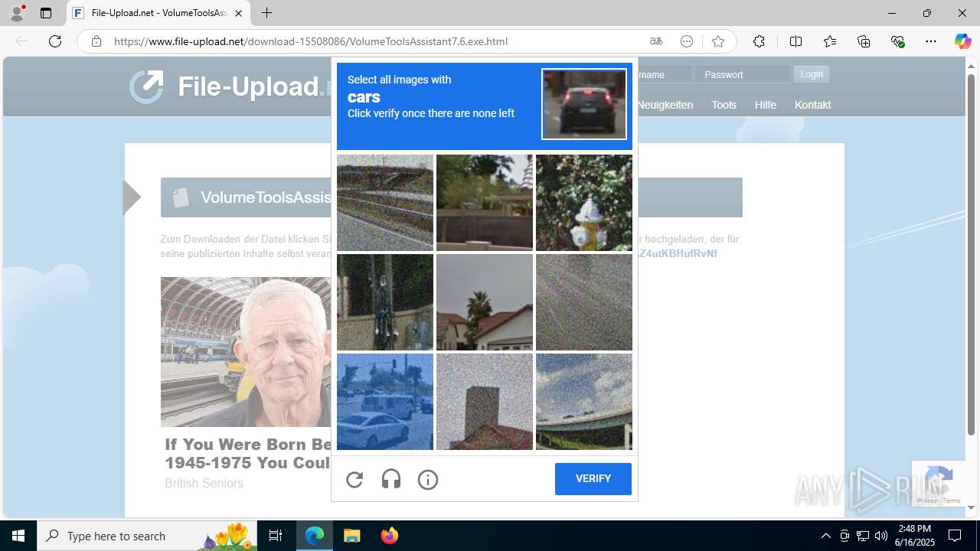Add this page to favorites star icon

(x=717, y=41)
